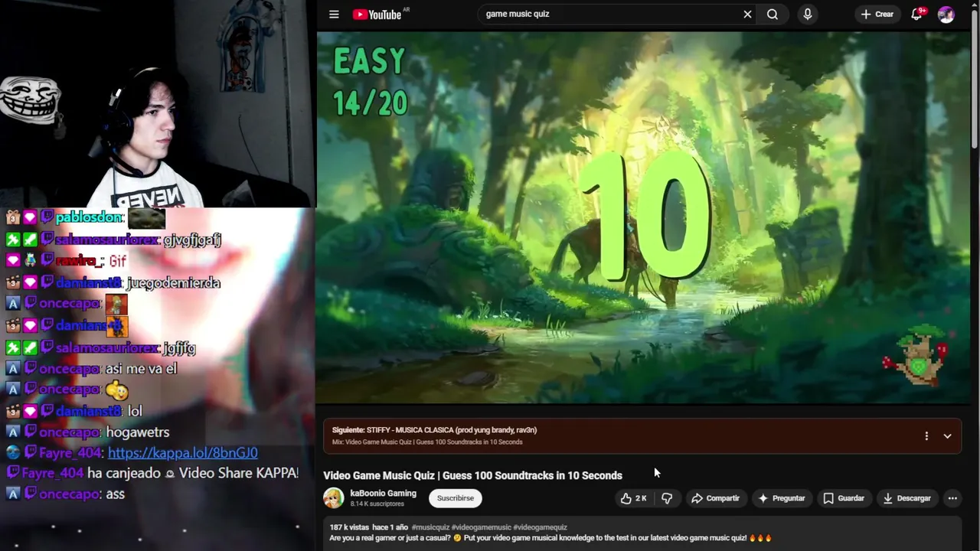Share the video via Compartir
The height and width of the screenshot is (551, 980).
point(715,498)
